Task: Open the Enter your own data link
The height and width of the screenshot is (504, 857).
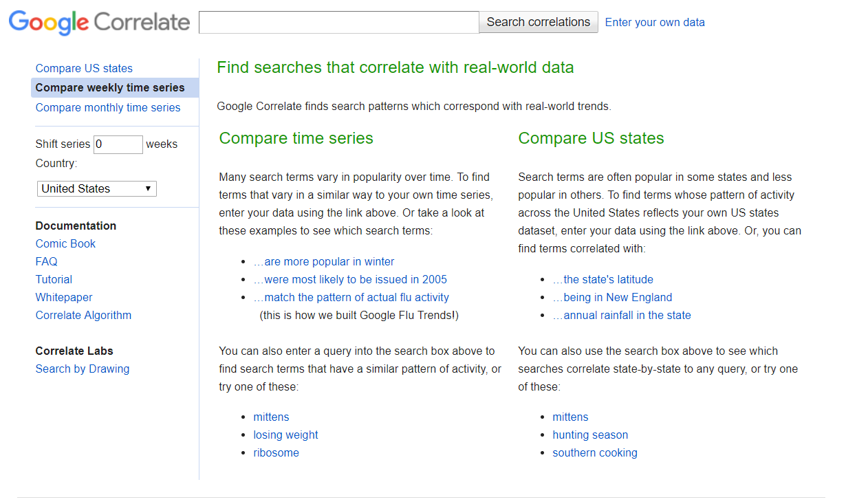Action: [654, 22]
